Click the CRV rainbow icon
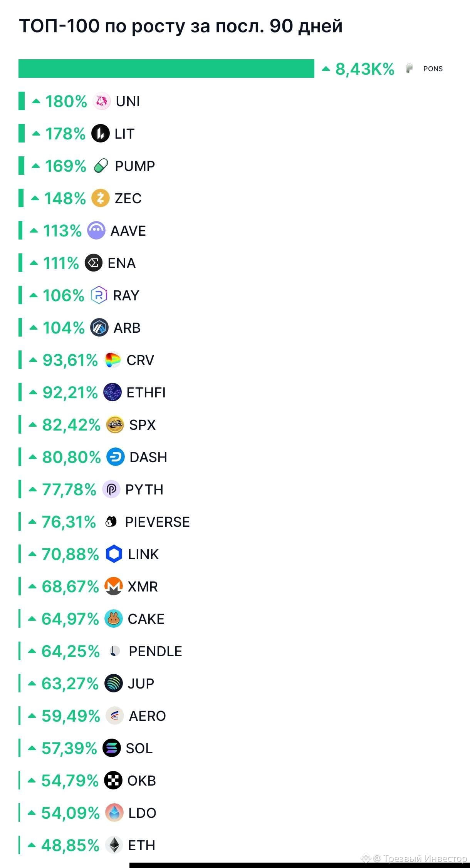 click(112, 360)
